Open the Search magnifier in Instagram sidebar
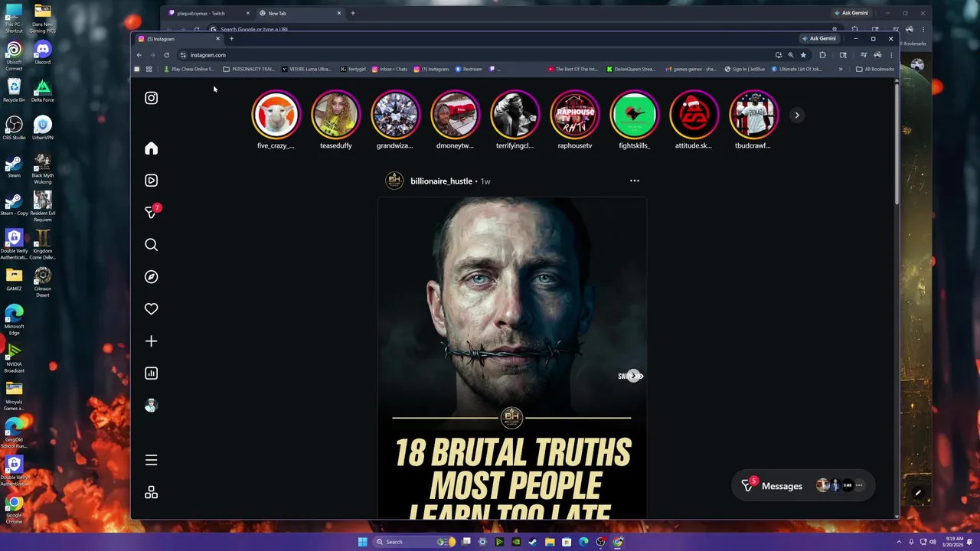 tap(151, 245)
